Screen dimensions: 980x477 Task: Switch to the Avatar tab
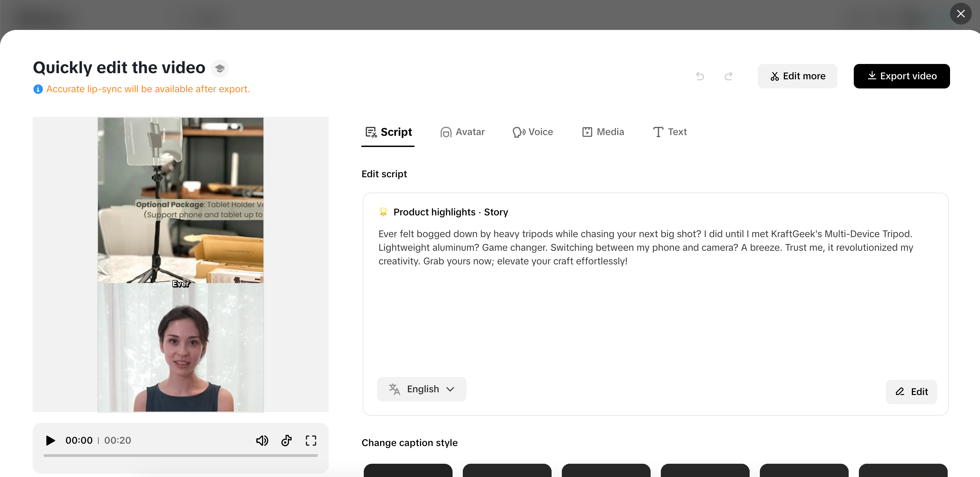tap(462, 132)
